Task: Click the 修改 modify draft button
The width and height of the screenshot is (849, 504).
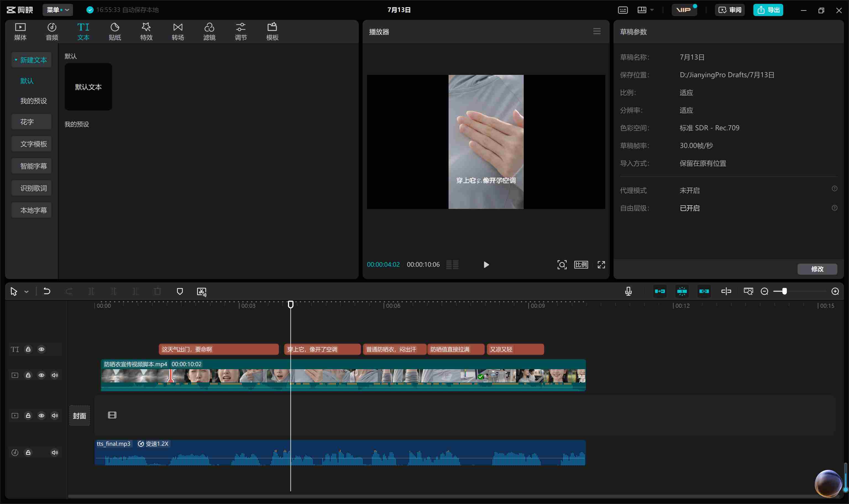Action: click(x=817, y=269)
